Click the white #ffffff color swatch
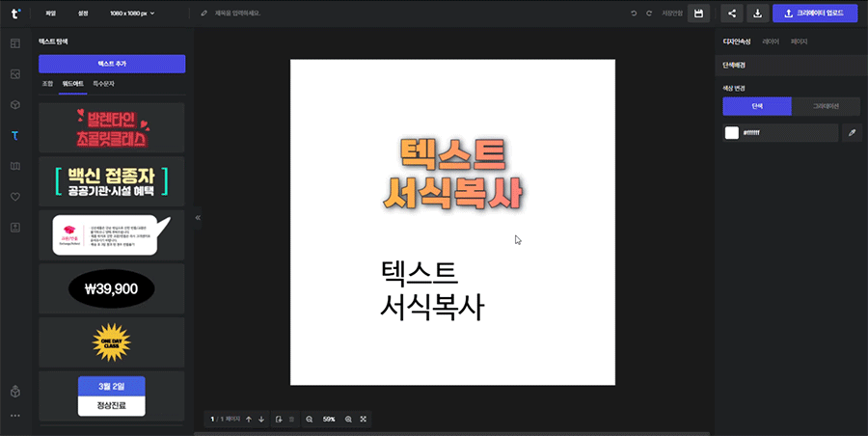 (x=732, y=133)
